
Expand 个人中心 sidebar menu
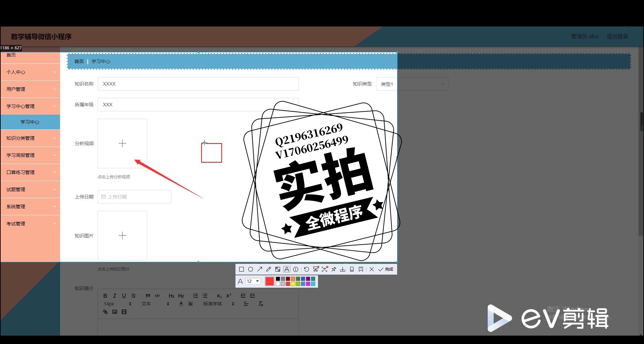pos(30,72)
